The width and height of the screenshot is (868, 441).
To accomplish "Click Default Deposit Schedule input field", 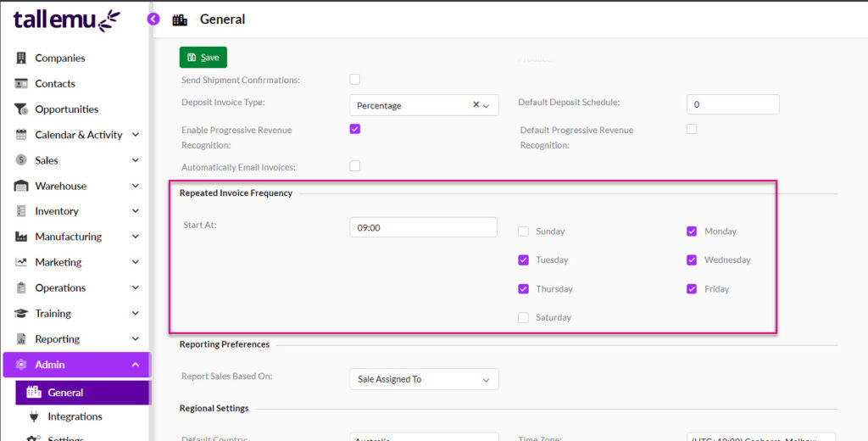I will click(x=733, y=104).
